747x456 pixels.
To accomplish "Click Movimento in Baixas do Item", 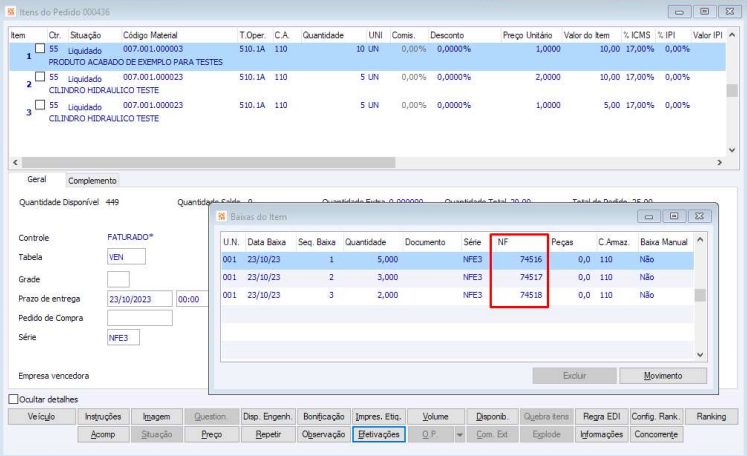I will click(663, 375).
